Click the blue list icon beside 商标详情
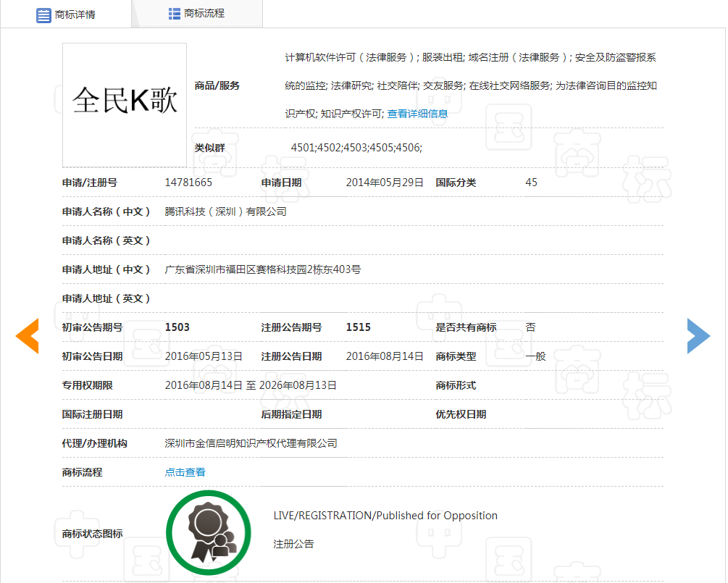The width and height of the screenshot is (728, 583). [x=43, y=15]
